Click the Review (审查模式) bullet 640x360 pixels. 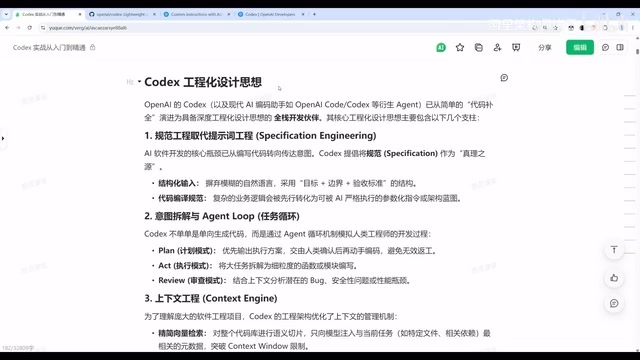coord(284,280)
